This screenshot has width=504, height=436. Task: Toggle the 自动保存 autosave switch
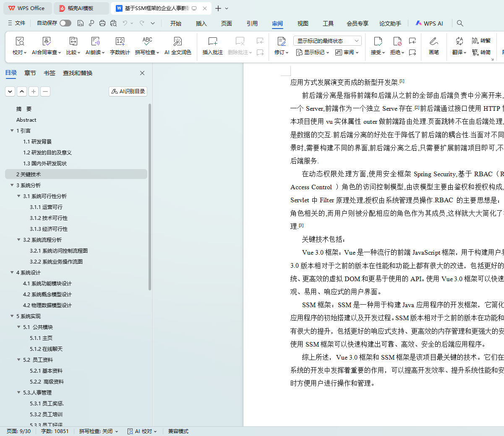[x=65, y=23]
